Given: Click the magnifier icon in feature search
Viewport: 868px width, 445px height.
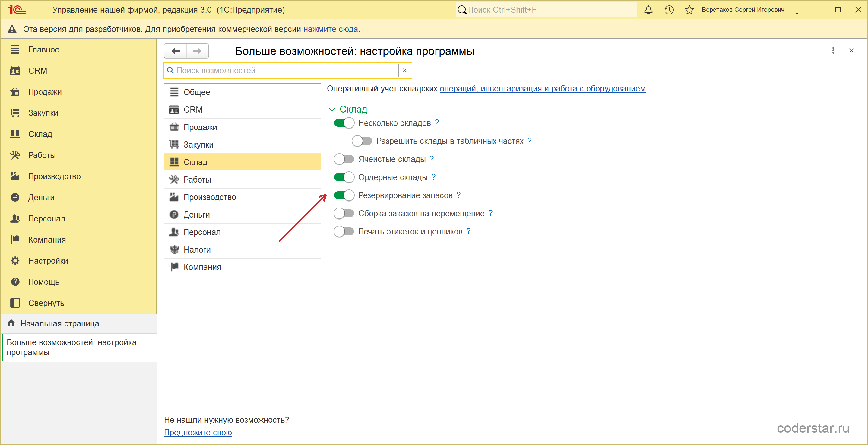Looking at the screenshot, I should 170,70.
